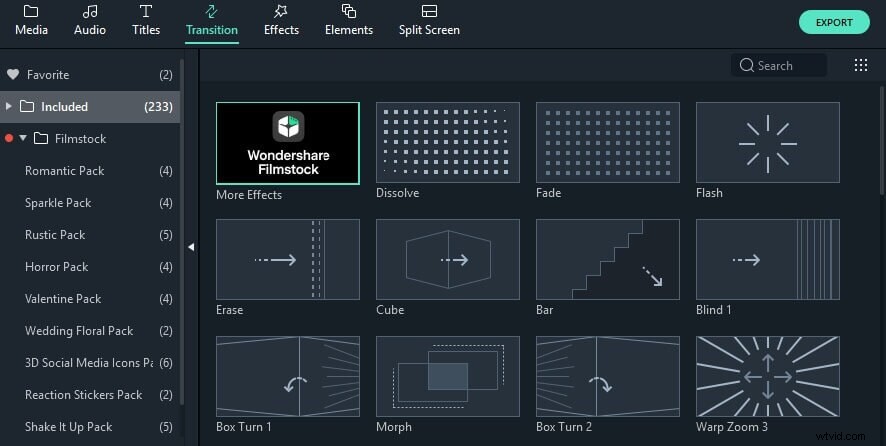Choose the Cube transition thumbnail
886x446 pixels.
(447, 259)
